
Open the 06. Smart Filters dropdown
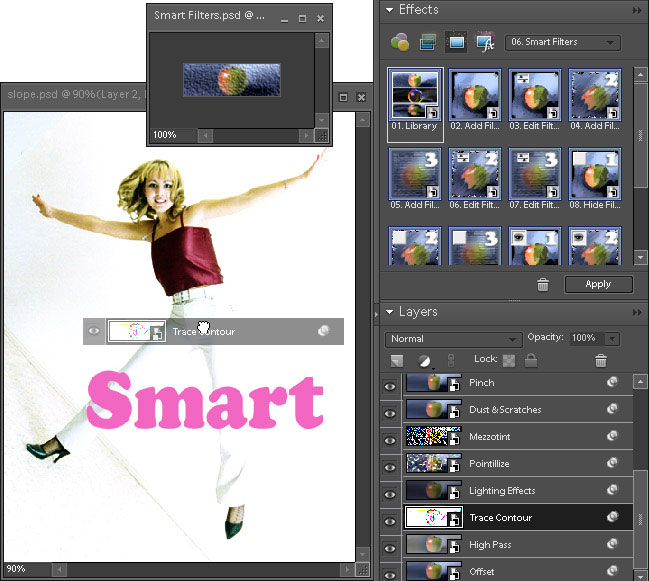point(562,42)
